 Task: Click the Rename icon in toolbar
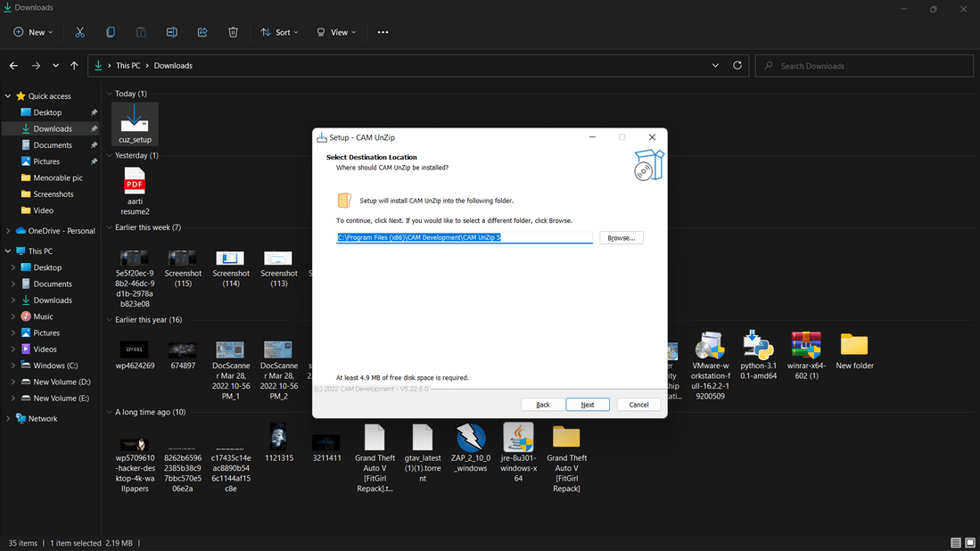point(171,32)
